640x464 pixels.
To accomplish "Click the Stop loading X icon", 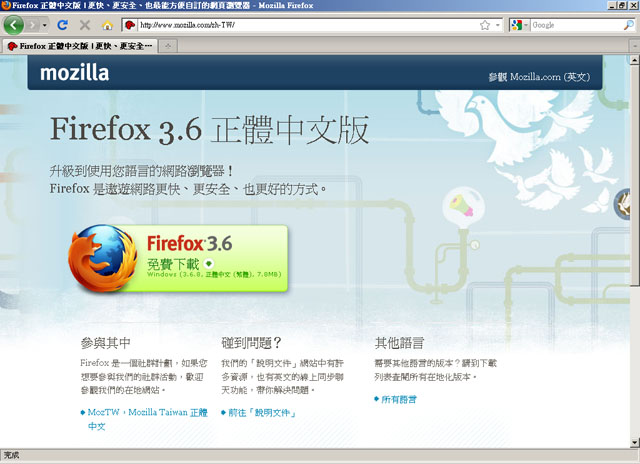I will click(x=85, y=24).
